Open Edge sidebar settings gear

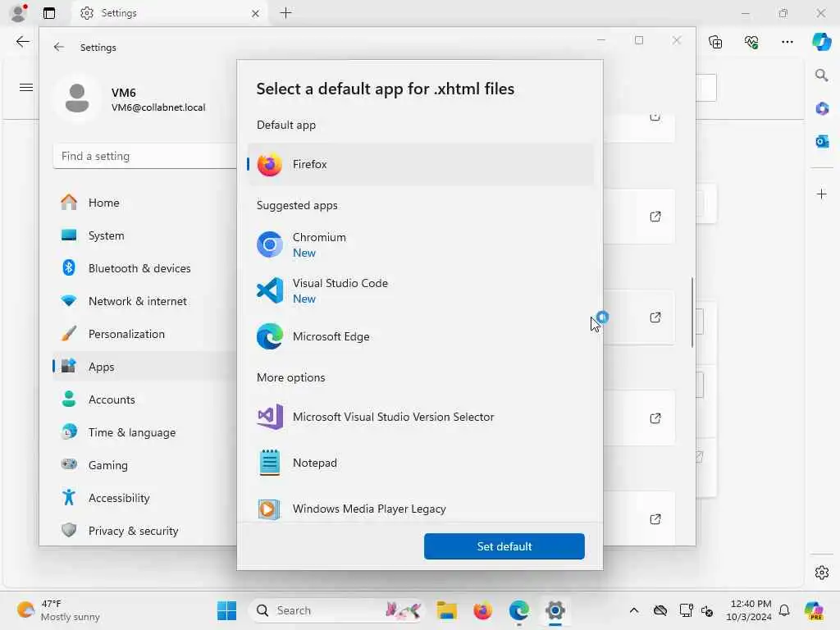[x=822, y=573]
